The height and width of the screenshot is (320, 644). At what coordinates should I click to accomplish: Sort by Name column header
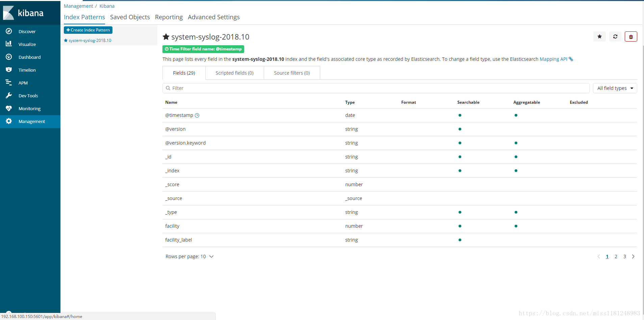pos(171,102)
